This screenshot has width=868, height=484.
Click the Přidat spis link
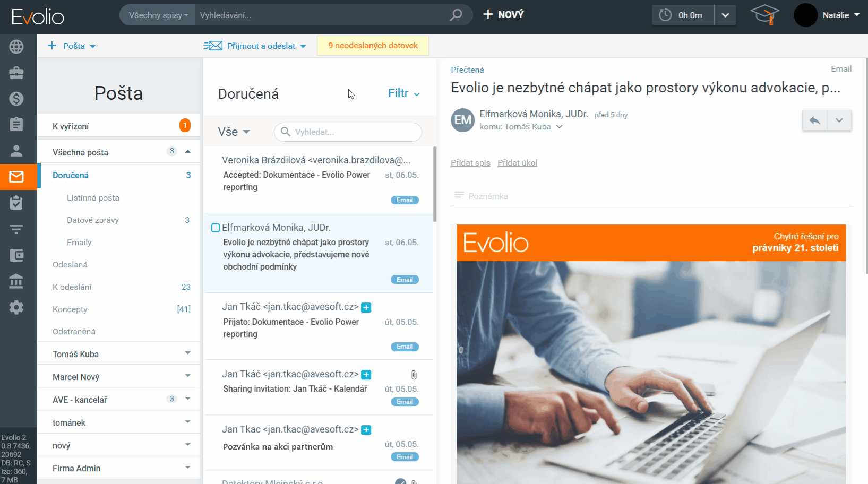tap(470, 163)
